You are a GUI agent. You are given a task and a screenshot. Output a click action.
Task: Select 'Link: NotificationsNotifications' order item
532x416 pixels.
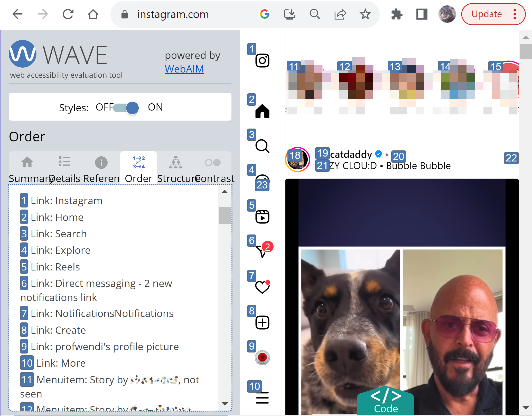pyautogui.click(x=97, y=313)
